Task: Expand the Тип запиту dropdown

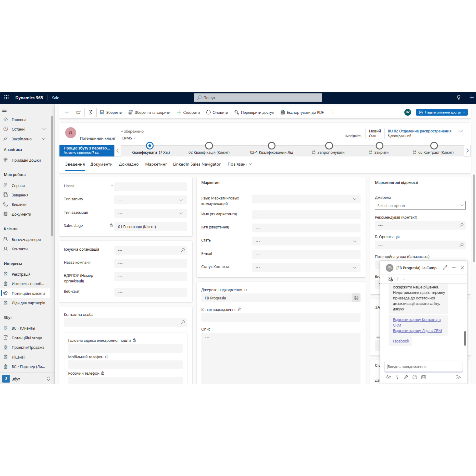Action: pos(151,200)
